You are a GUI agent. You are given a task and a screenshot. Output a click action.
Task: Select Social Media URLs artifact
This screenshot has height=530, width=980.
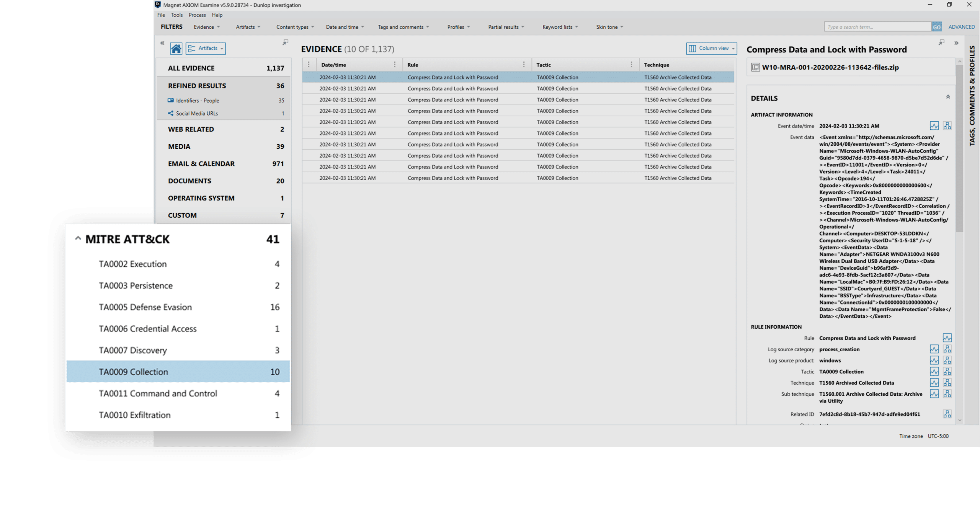224,113
